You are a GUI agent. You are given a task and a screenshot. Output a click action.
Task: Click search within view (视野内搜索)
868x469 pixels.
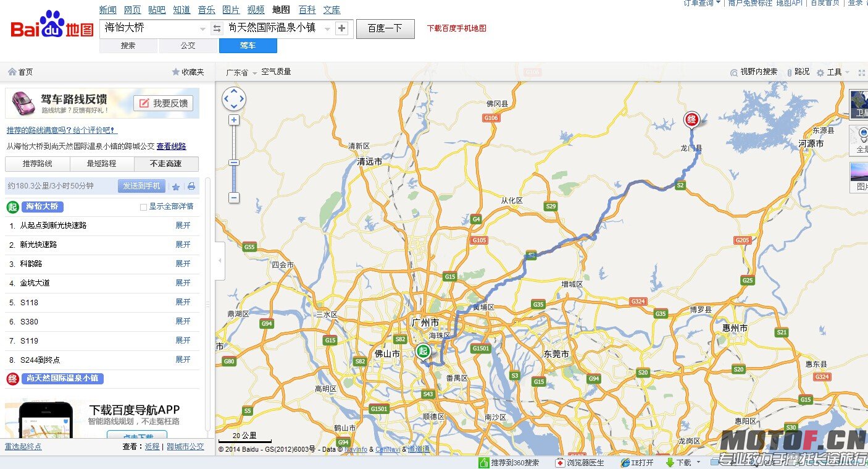tap(754, 72)
